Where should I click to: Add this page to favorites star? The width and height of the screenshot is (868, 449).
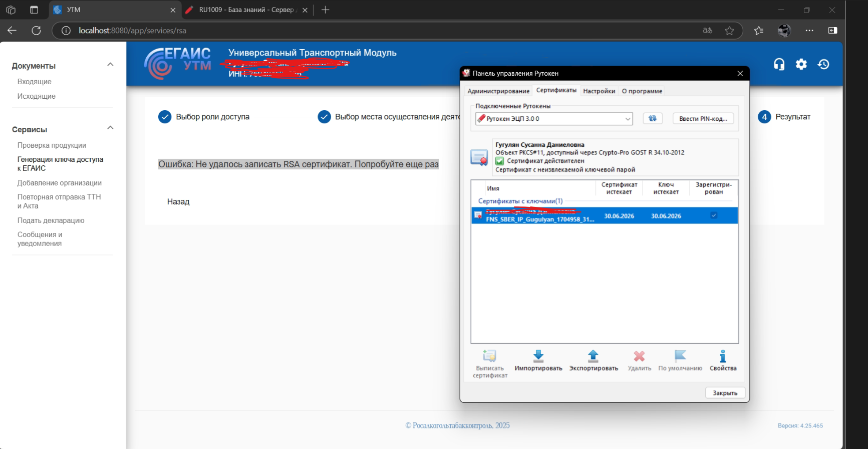click(729, 31)
